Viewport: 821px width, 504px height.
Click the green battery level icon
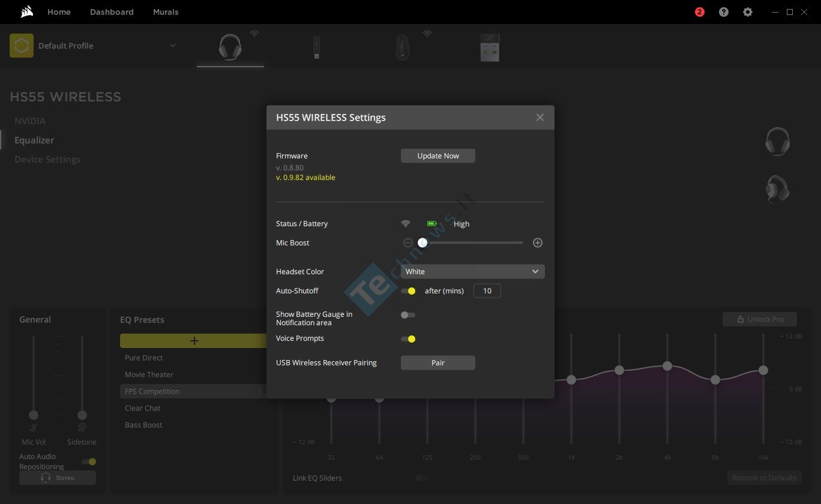(432, 224)
